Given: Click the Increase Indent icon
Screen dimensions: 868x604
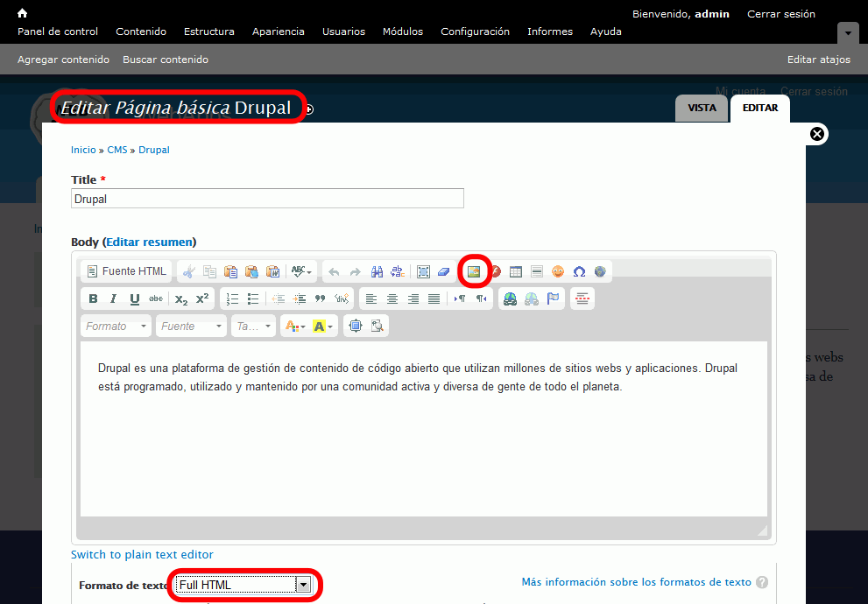Looking at the screenshot, I should click(299, 298).
